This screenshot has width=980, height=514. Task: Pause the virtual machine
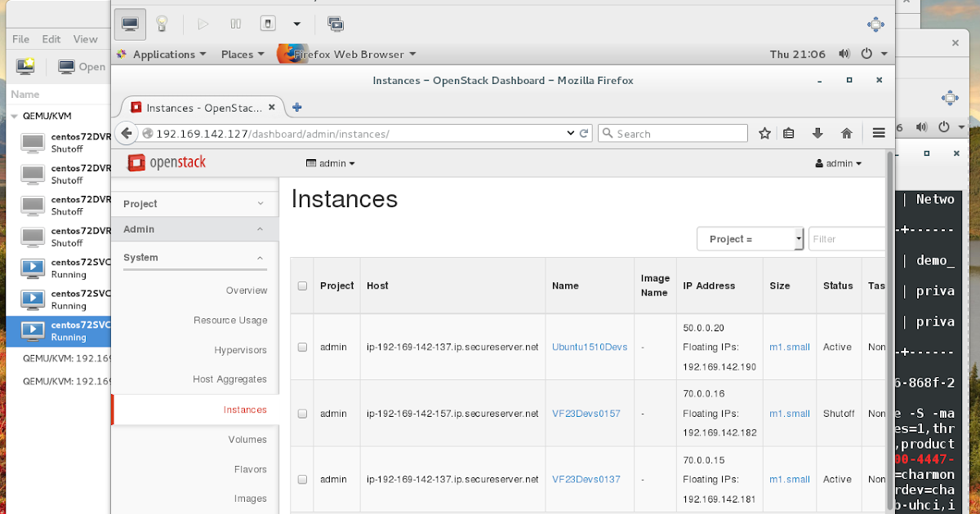click(235, 24)
